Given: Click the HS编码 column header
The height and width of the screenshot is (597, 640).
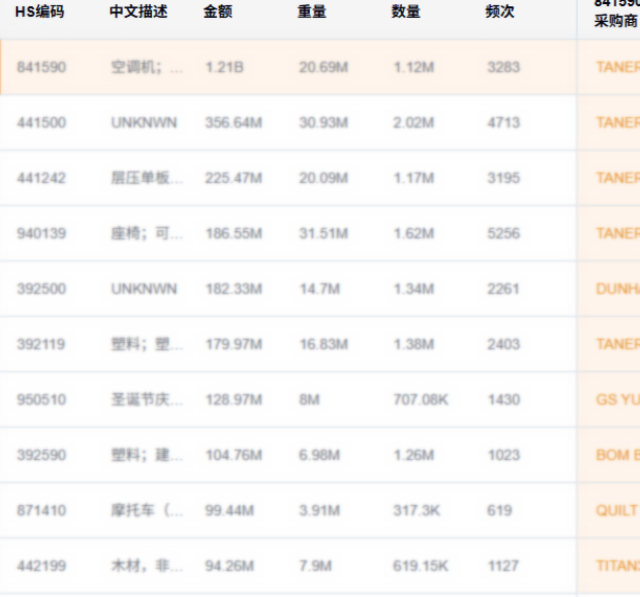Looking at the screenshot, I should pos(39,12).
